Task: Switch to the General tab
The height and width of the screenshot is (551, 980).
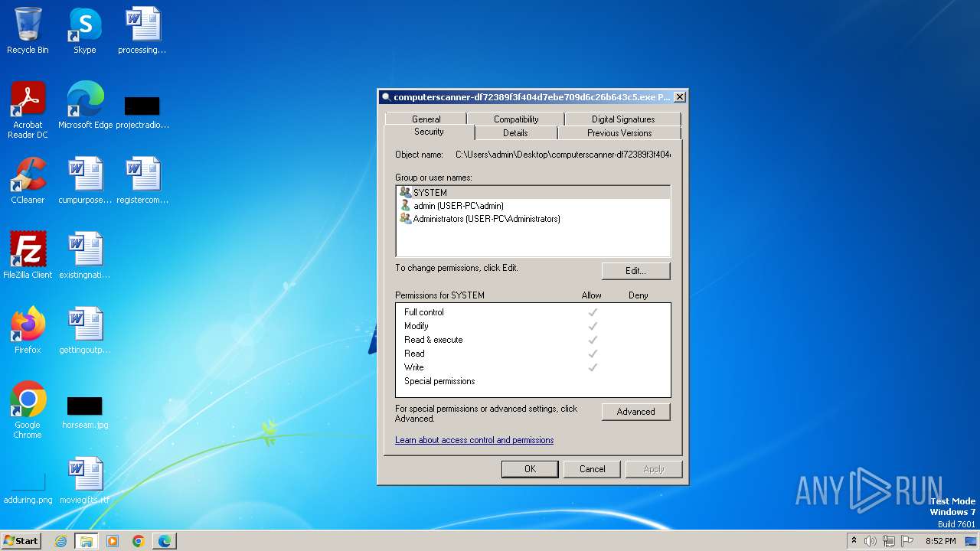Action: 426,119
